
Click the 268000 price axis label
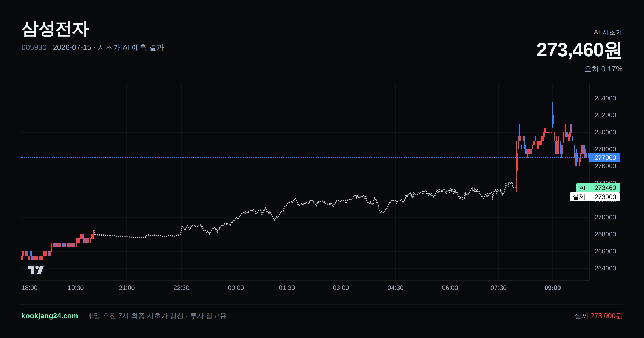tap(605, 234)
